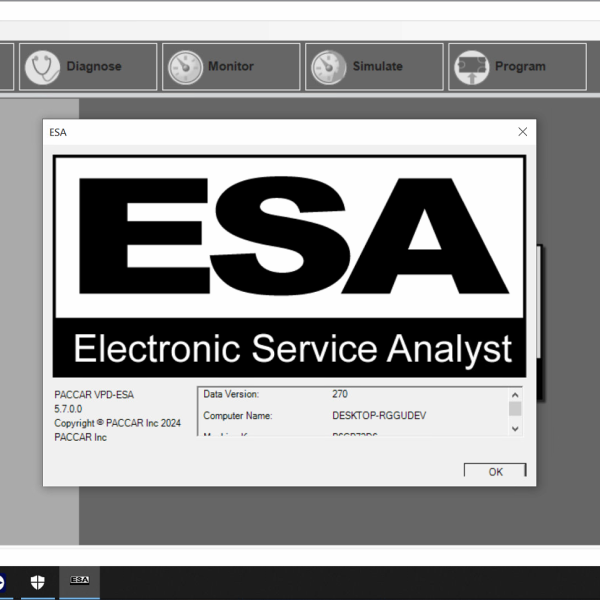Open the Windows Security shield taskbar icon

pos(38,582)
